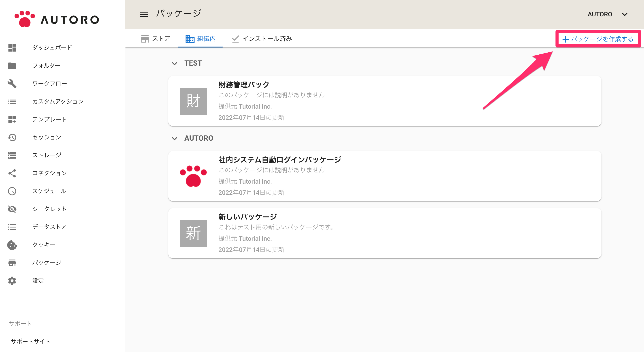Open the サポートサイト link
Screen dimensions: 644x352
(30, 341)
